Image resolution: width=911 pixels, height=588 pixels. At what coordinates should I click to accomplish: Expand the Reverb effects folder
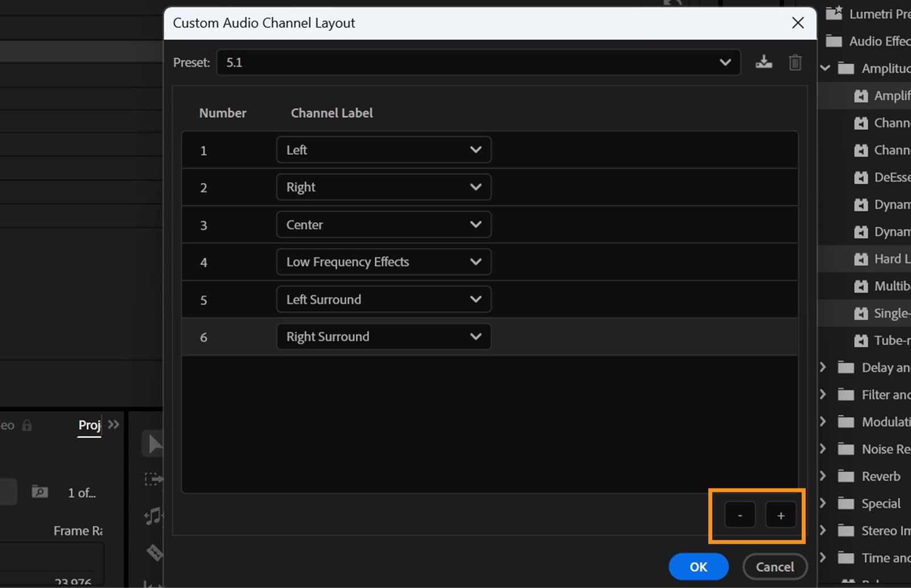824,476
